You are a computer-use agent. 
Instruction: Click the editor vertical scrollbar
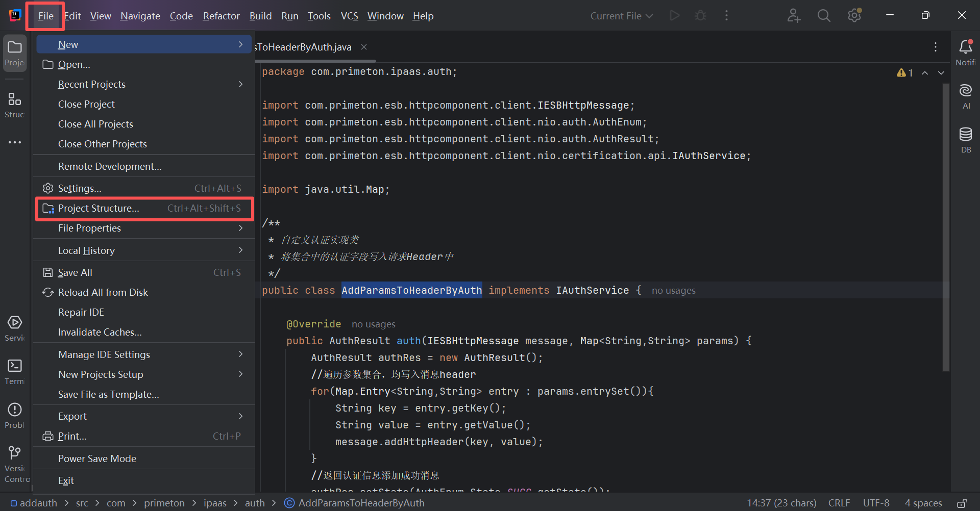tap(946, 227)
